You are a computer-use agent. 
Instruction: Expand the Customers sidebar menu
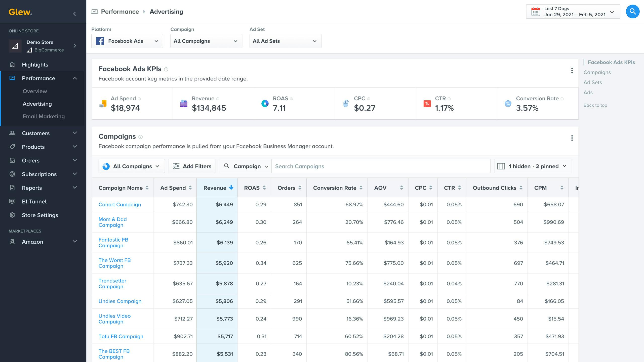coord(75,133)
